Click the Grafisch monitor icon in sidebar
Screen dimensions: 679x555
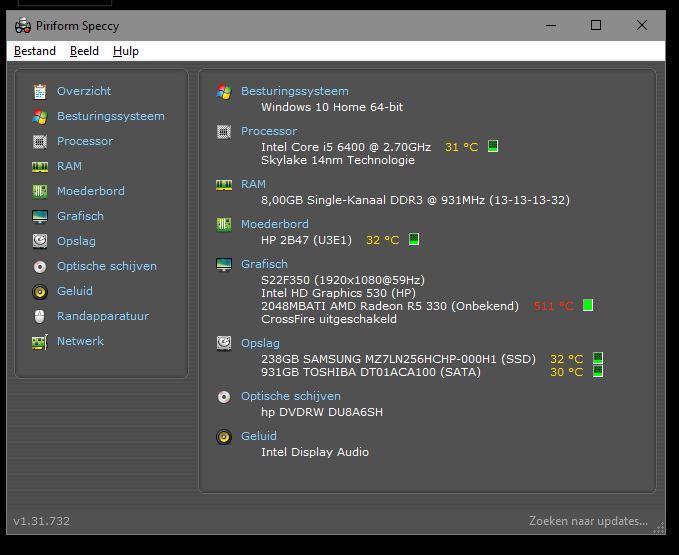pyautogui.click(x=40, y=216)
